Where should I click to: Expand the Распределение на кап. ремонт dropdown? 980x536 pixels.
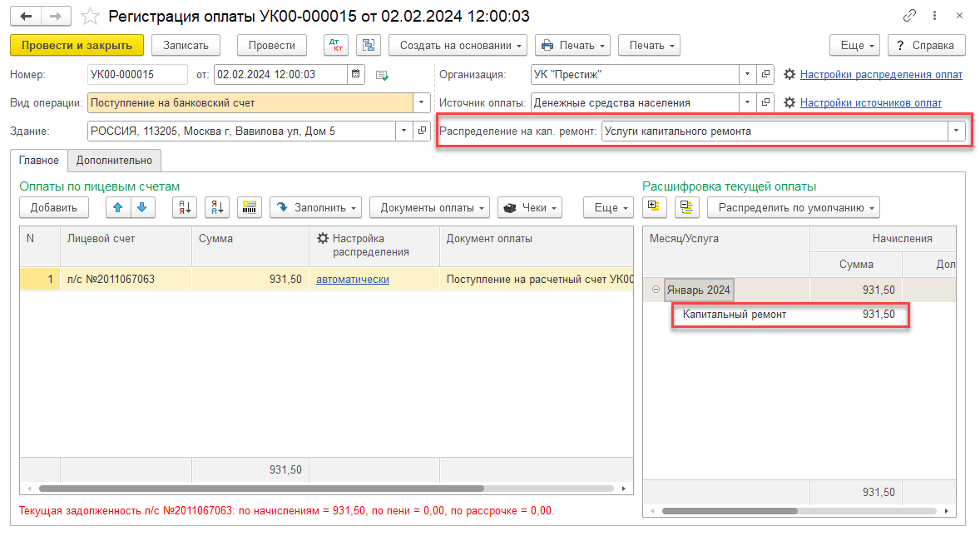point(956,131)
